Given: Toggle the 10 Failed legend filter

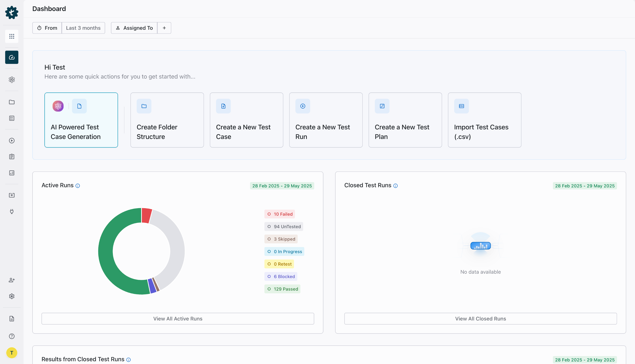Looking at the screenshot, I should point(280,214).
